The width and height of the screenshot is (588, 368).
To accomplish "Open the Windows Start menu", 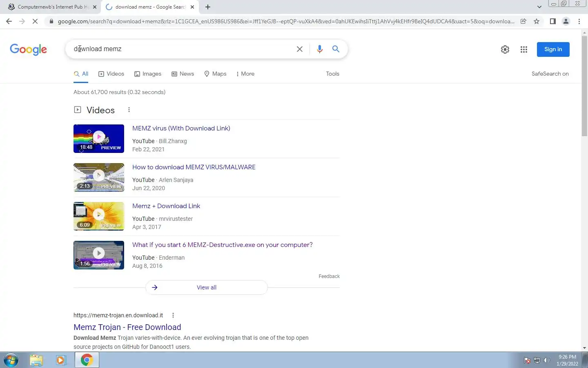I will (11, 360).
